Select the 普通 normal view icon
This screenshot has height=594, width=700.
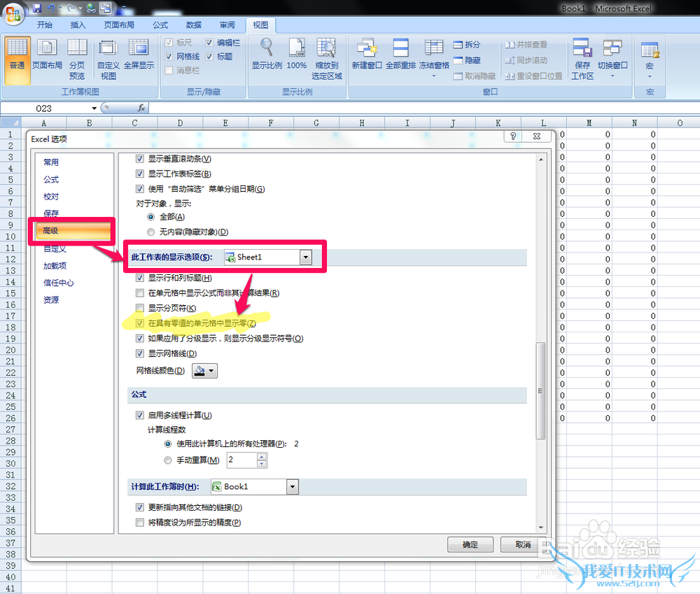[17, 59]
